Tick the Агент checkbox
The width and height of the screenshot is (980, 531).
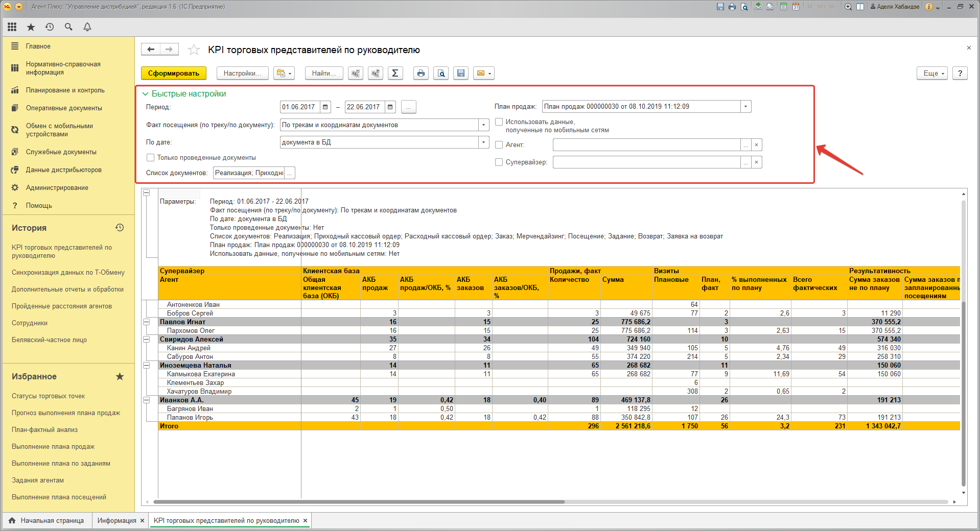click(499, 144)
